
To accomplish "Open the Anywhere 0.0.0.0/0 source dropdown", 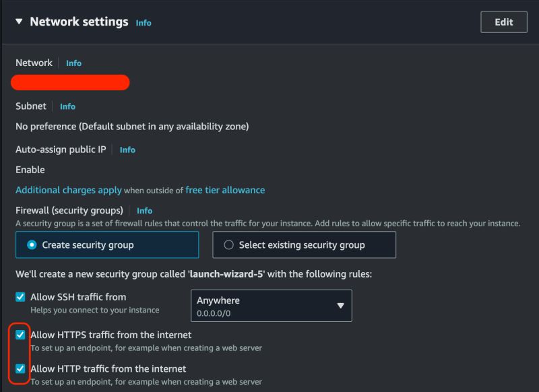I will point(272,306).
